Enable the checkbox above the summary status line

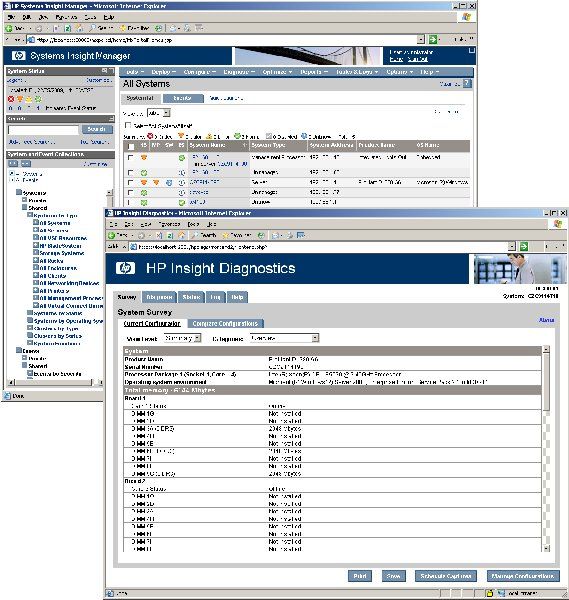(128, 125)
